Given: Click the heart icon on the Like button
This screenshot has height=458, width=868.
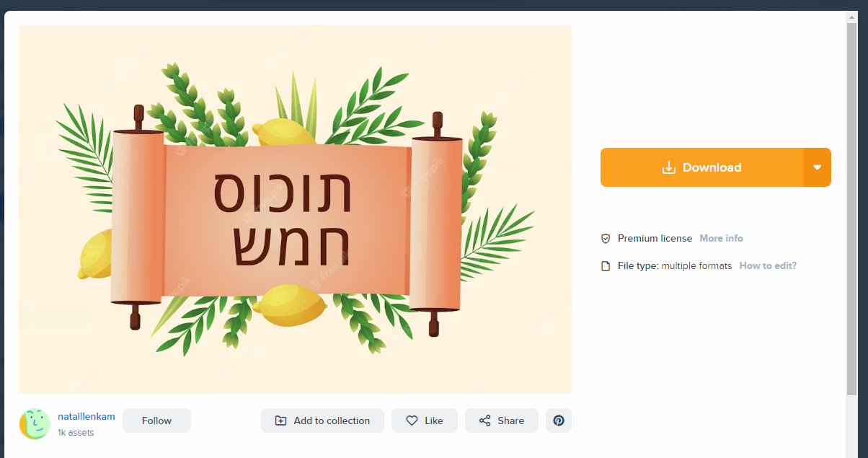Looking at the screenshot, I should (412, 420).
